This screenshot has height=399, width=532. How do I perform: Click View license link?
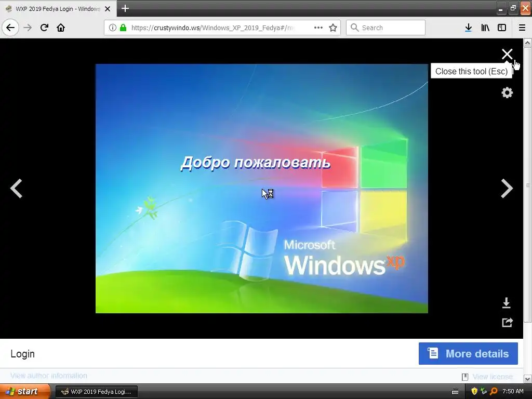click(x=493, y=377)
